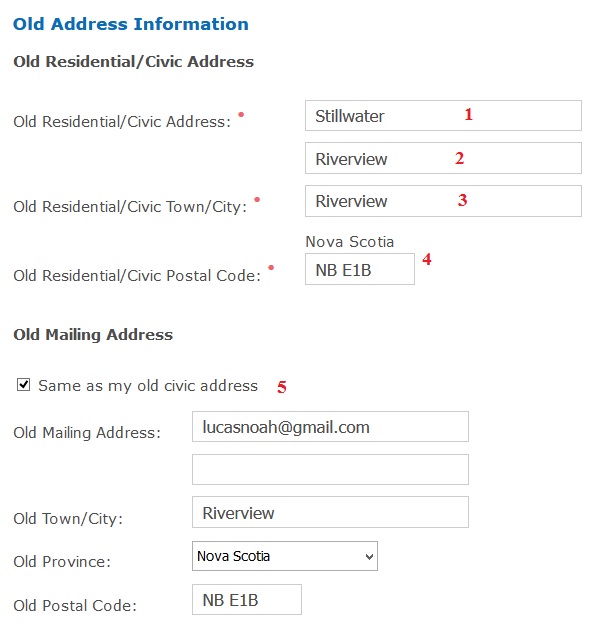Click the second civic address line field
This screenshot has height=632, width=611.
442,158
